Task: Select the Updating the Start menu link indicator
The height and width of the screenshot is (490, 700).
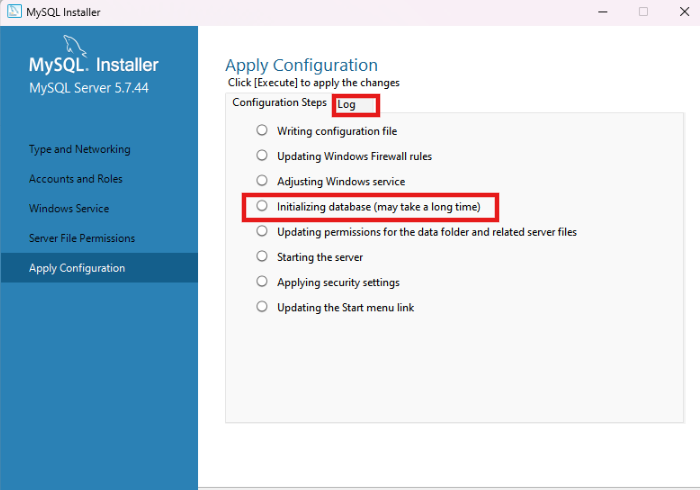Action: [x=262, y=307]
